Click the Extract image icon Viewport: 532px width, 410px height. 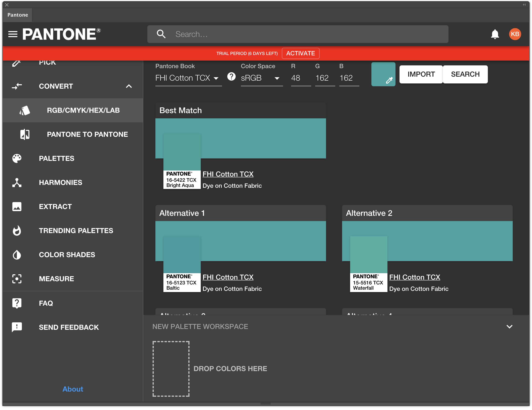(17, 207)
